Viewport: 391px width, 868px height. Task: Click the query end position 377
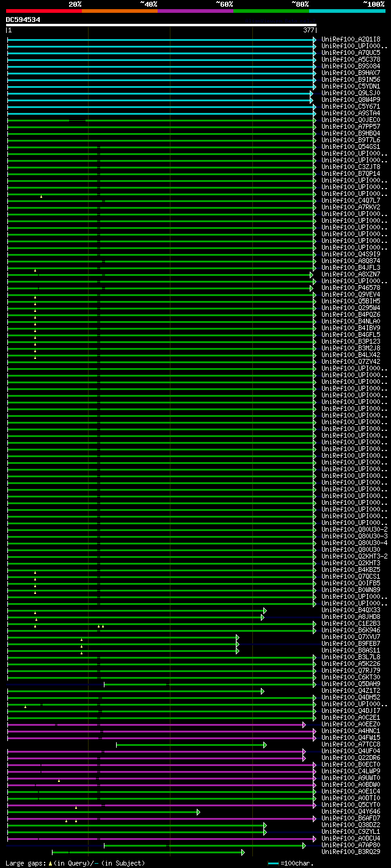click(x=309, y=30)
